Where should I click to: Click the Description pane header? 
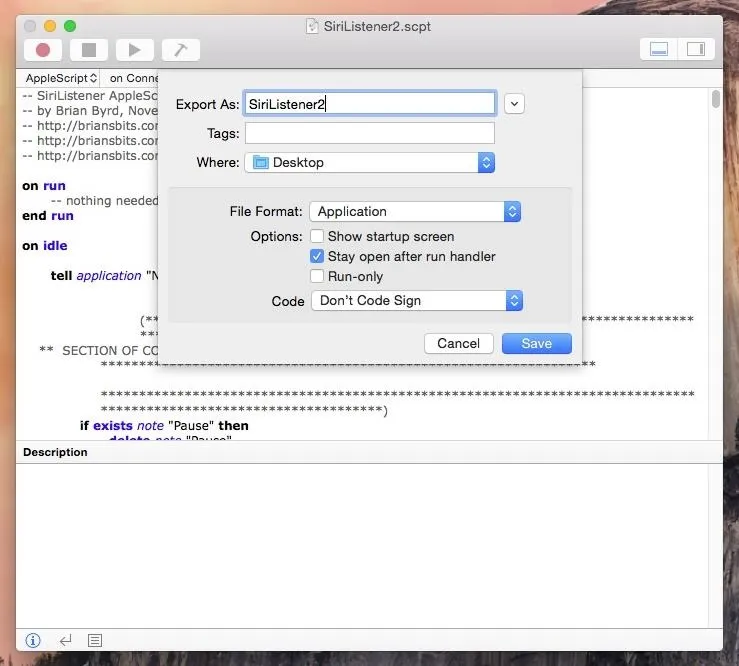tap(370, 452)
